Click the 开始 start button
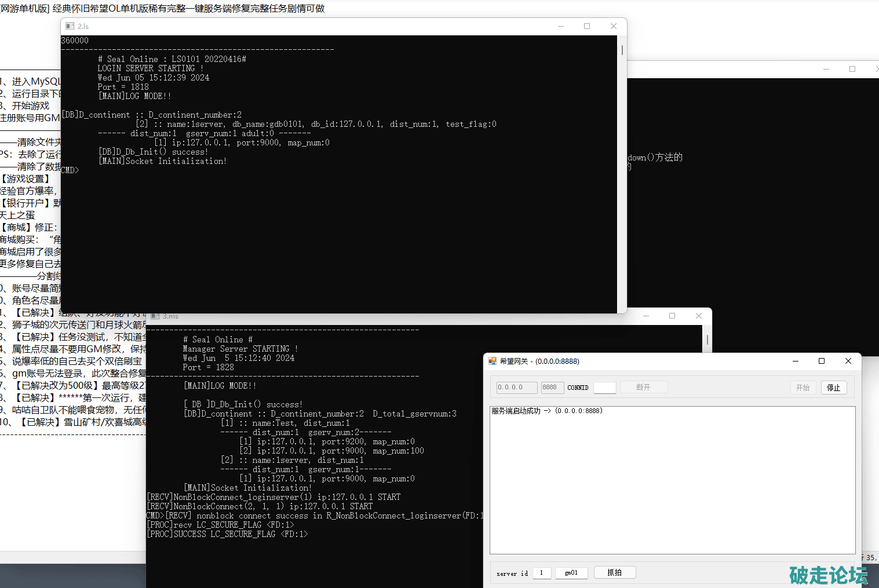The image size is (879, 588). pos(803,388)
